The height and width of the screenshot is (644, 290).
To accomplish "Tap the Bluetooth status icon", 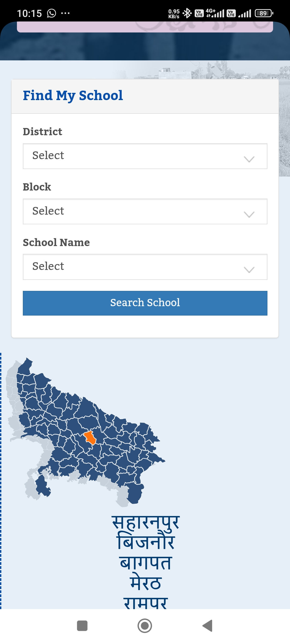I will pyautogui.click(x=187, y=13).
